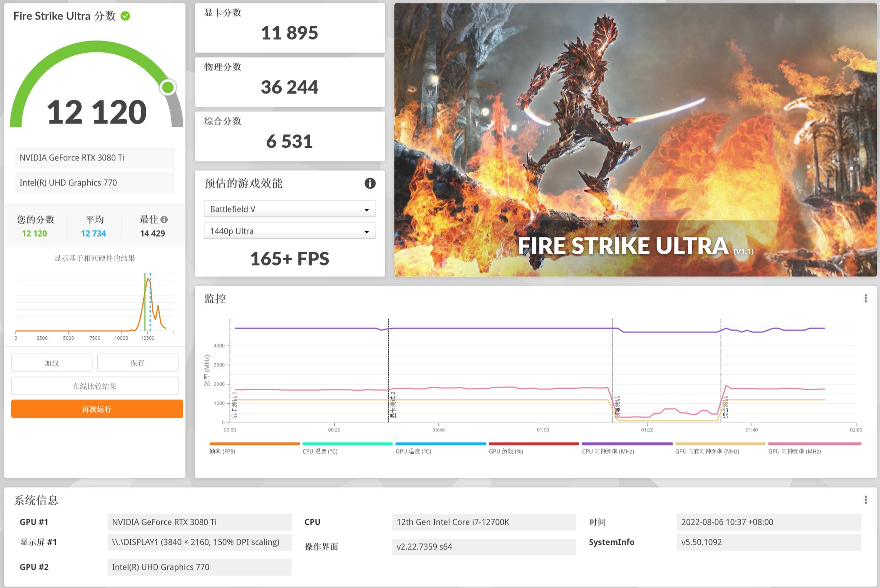Open the three-dot menu in 系统信息 panel
Screen dimensions: 880x588
[865, 500]
